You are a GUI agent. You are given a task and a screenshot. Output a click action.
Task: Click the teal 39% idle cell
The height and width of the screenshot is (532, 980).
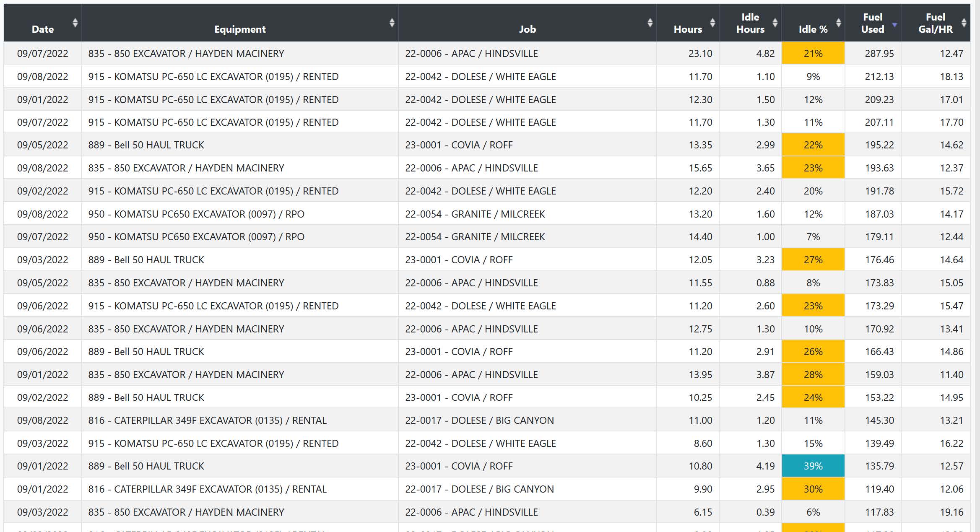[813, 466]
